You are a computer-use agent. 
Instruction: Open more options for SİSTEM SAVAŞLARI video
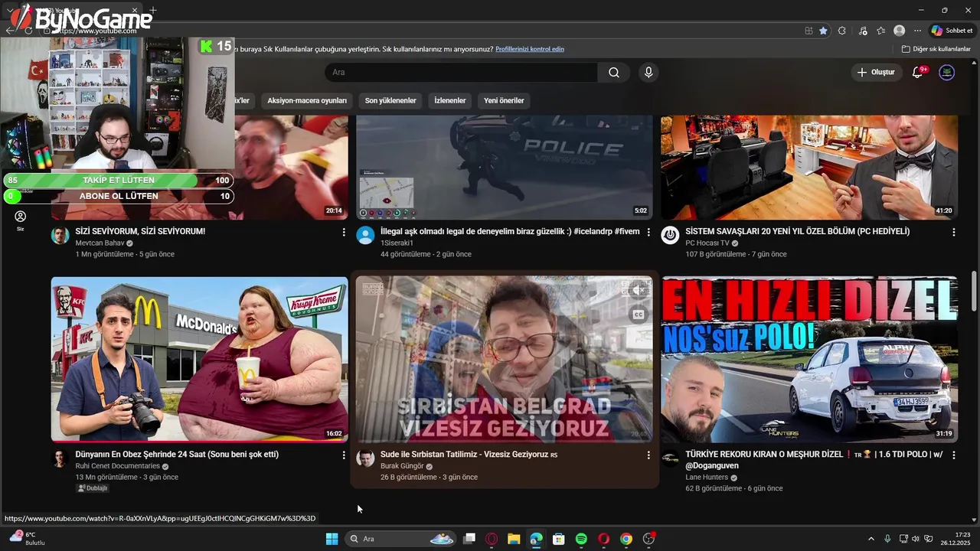pos(954,232)
